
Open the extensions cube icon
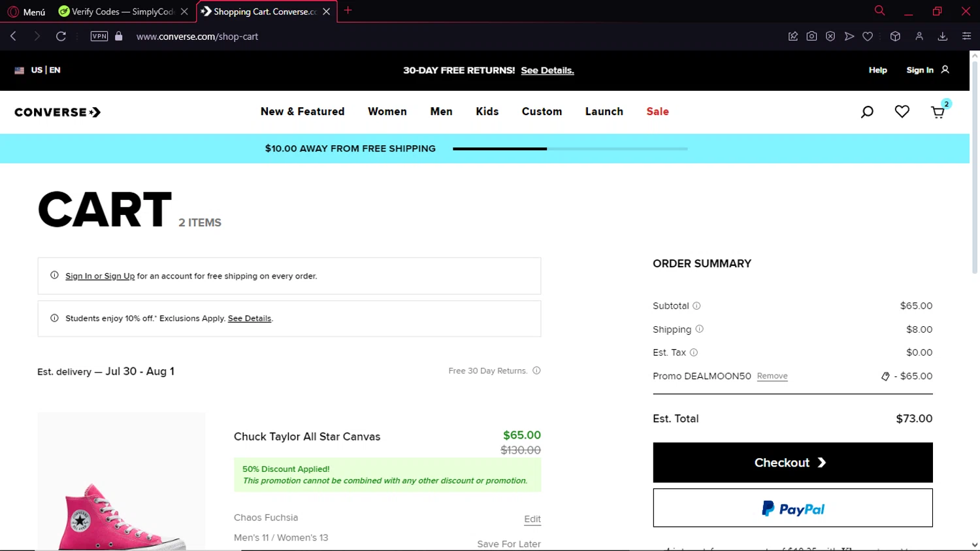[x=895, y=37]
